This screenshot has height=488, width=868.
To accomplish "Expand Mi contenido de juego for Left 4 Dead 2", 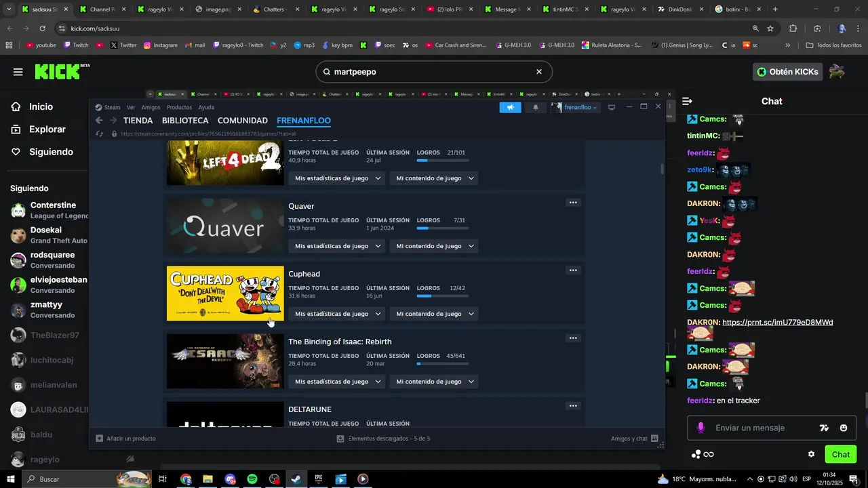I will click(433, 178).
